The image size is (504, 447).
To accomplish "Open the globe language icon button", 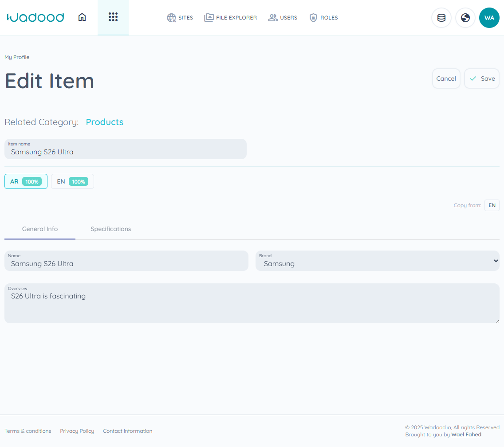I will coord(465,18).
